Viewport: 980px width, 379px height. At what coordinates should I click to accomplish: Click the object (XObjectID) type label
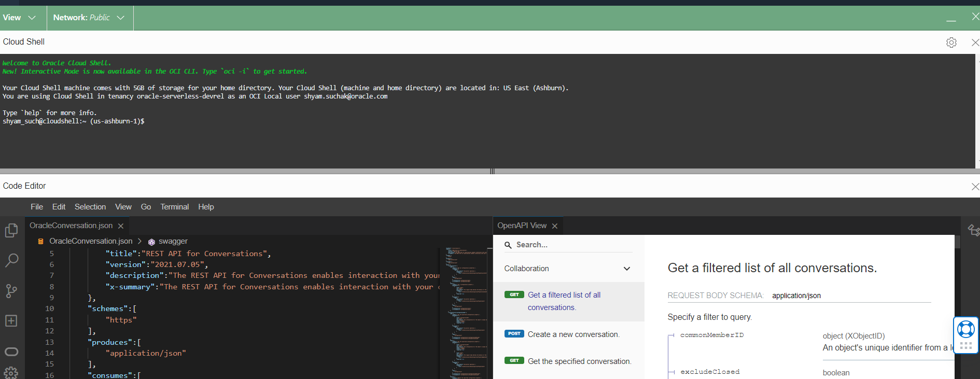[853, 336]
